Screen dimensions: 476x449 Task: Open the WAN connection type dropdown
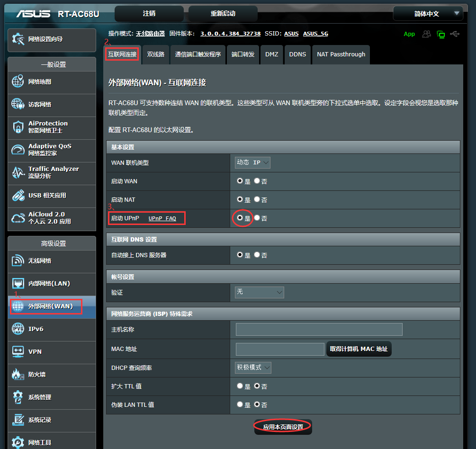point(252,162)
